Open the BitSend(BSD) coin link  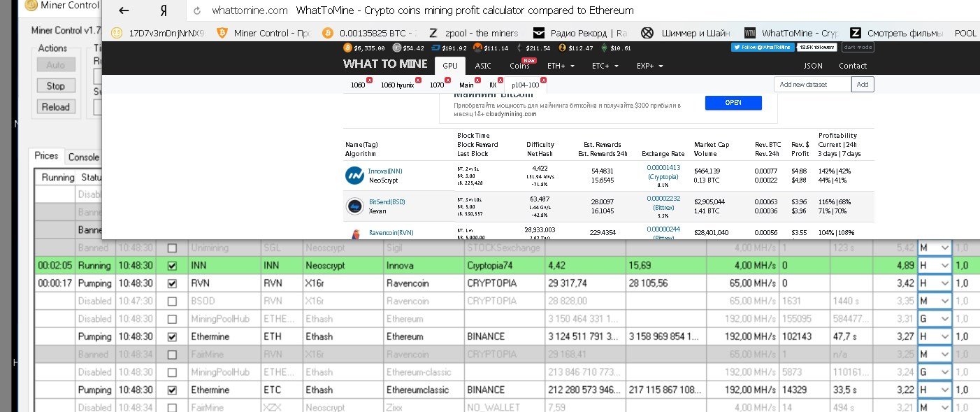[387, 202]
